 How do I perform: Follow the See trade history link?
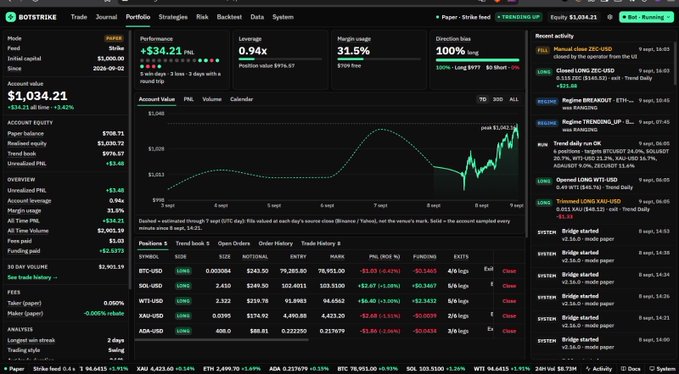(32, 277)
